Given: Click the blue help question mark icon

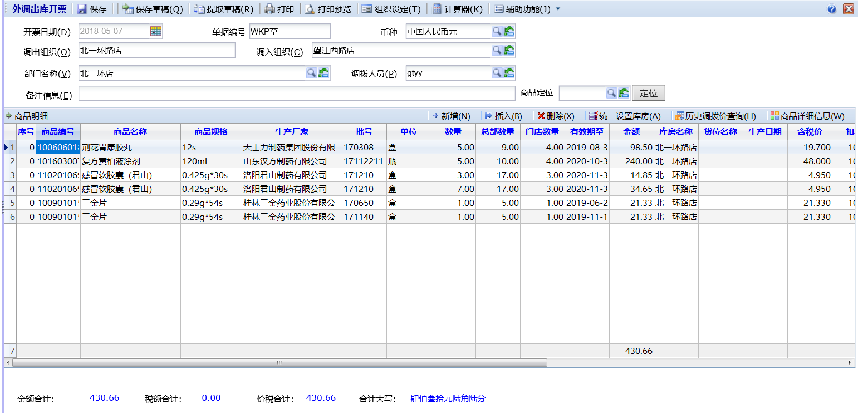Looking at the screenshot, I should [x=832, y=9].
